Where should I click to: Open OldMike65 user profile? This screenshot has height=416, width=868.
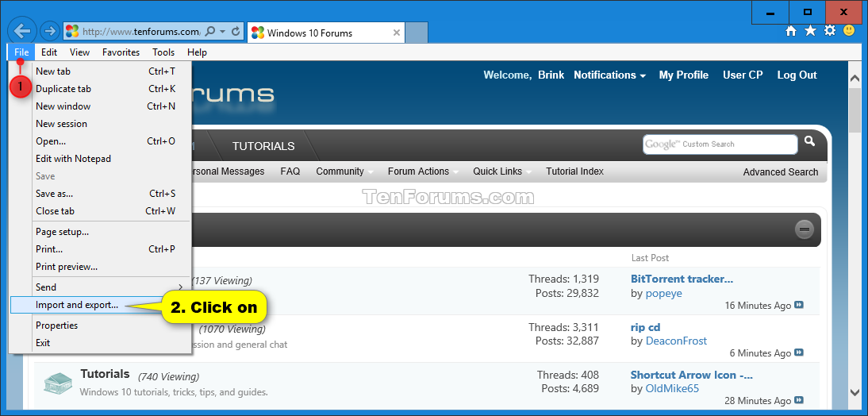(x=673, y=389)
